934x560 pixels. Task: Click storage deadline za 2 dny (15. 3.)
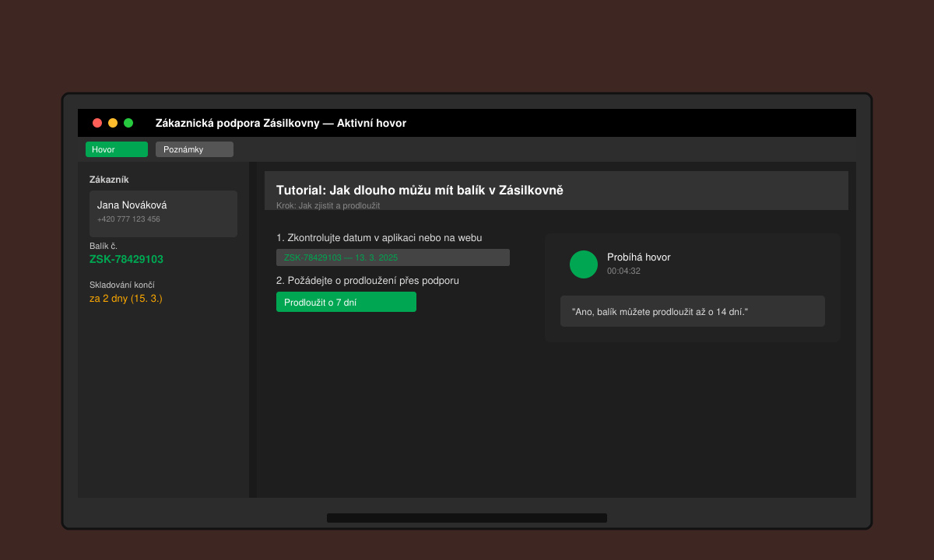126,299
